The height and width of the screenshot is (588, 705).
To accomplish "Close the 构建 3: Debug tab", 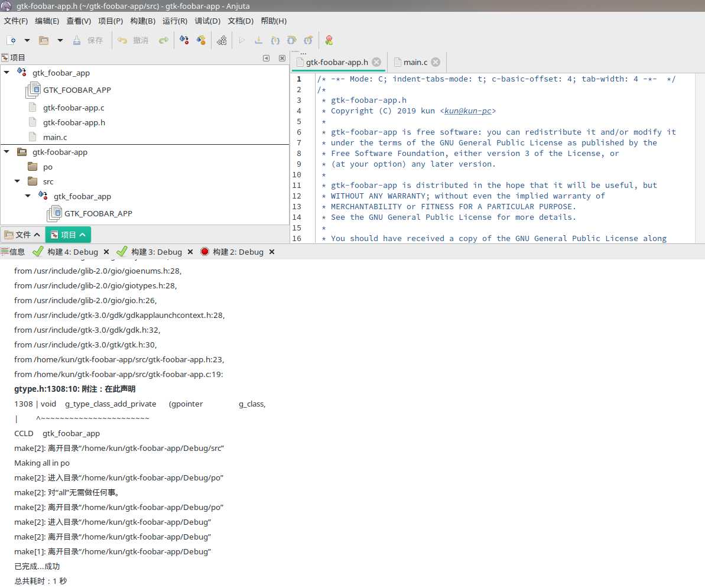I will click(x=190, y=252).
